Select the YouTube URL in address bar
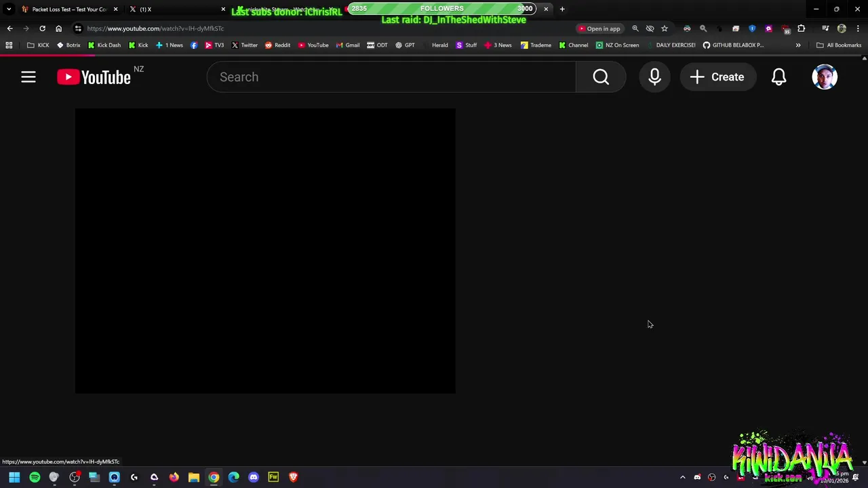Screen dimensions: 868x488 [x=155, y=28]
